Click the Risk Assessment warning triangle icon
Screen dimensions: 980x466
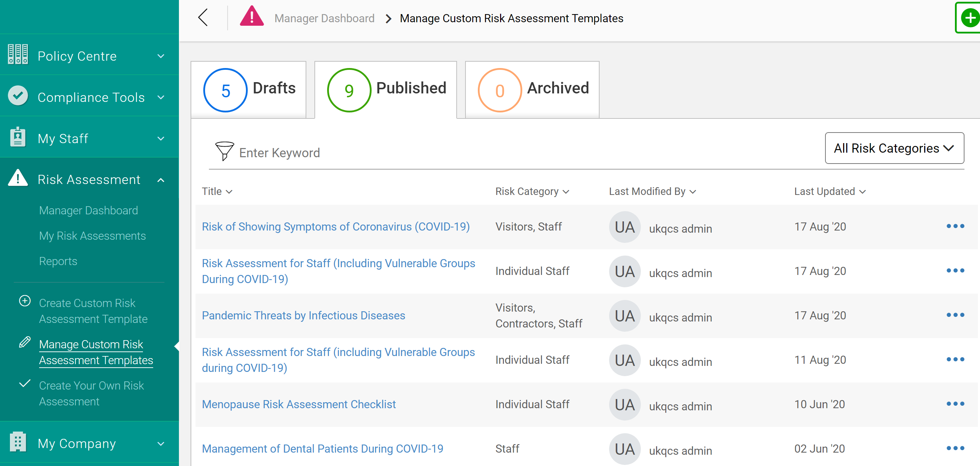(18, 179)
